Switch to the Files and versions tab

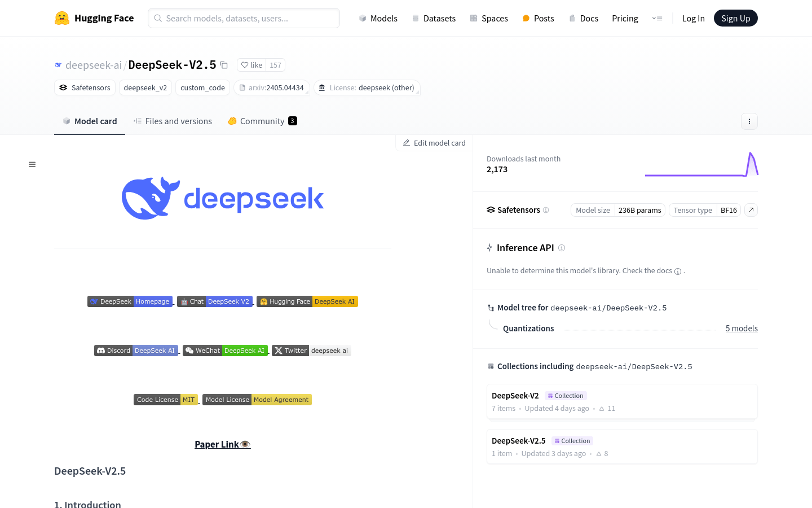173,121
